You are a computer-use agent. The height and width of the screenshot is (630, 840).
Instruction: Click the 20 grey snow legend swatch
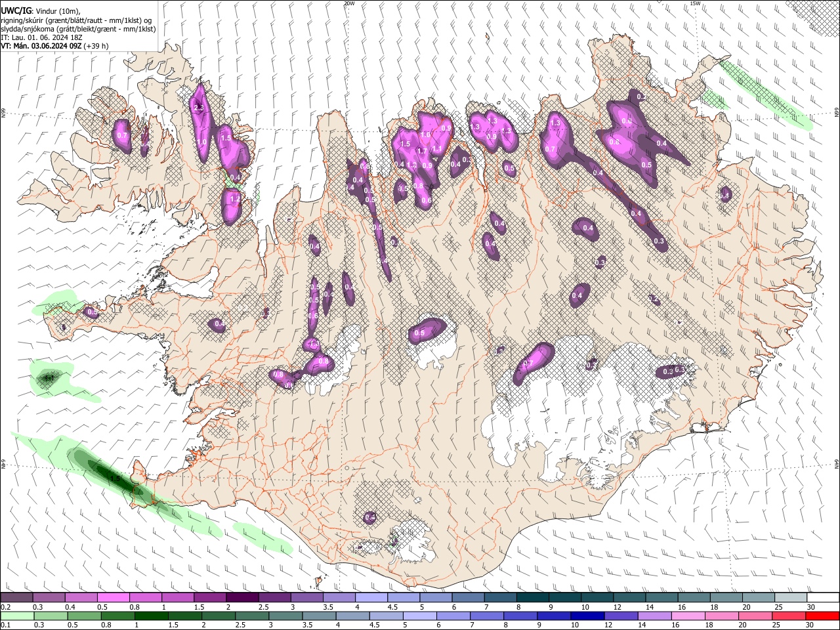[x=757, y=598]
